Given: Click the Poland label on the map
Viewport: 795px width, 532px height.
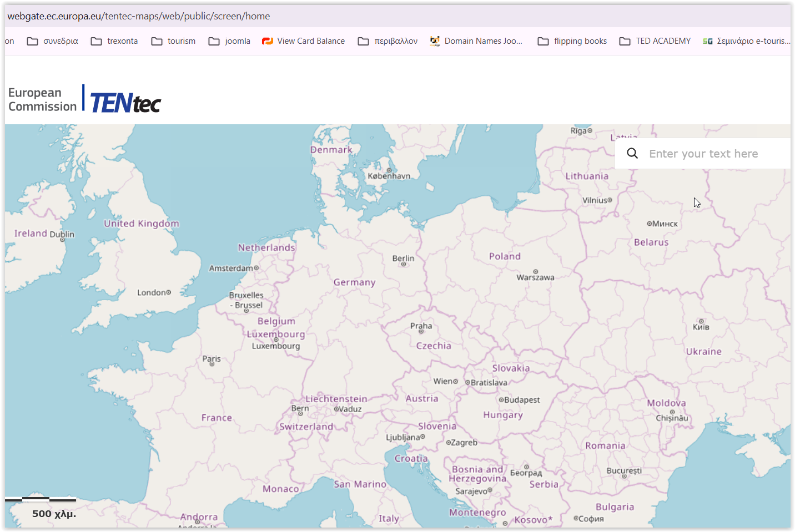Looking at the screenshot, I should [505, 256].
